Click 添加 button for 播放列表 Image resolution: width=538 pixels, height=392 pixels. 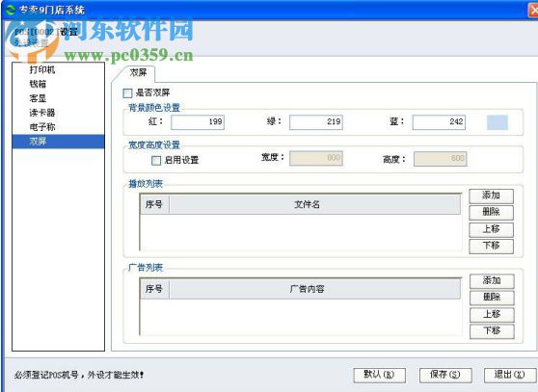click(491, 196)
